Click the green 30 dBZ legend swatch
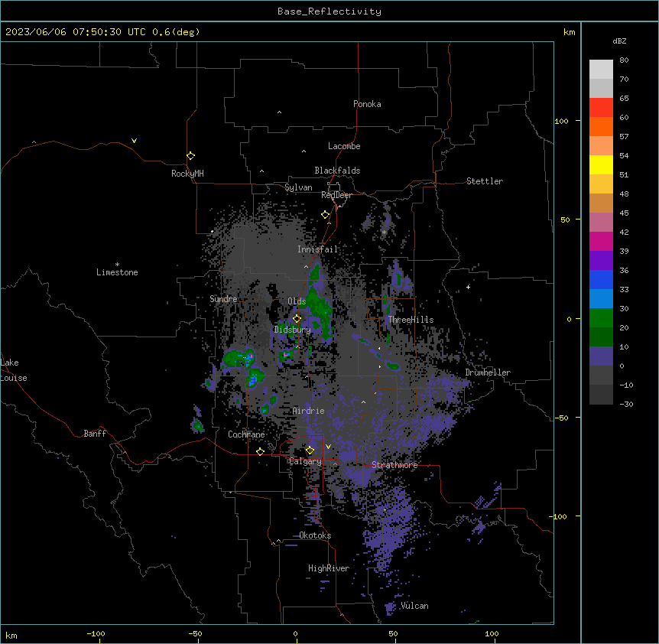659x644 pixels. [601, 318]
